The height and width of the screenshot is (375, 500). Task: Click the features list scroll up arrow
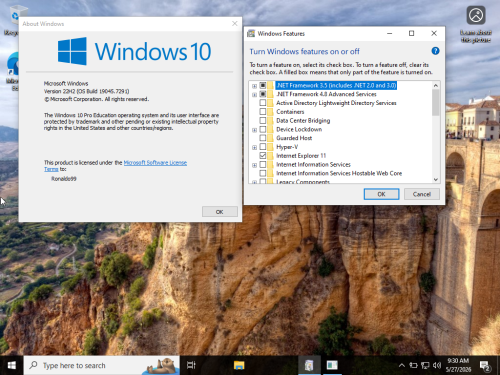pos(436,85)
